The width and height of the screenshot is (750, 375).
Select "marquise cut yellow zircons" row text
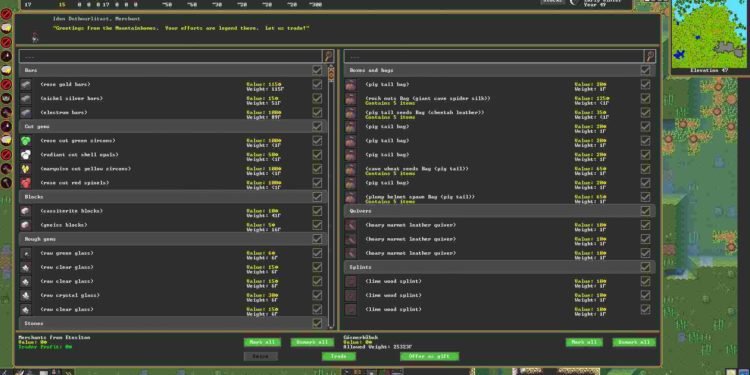coord(86,169)
